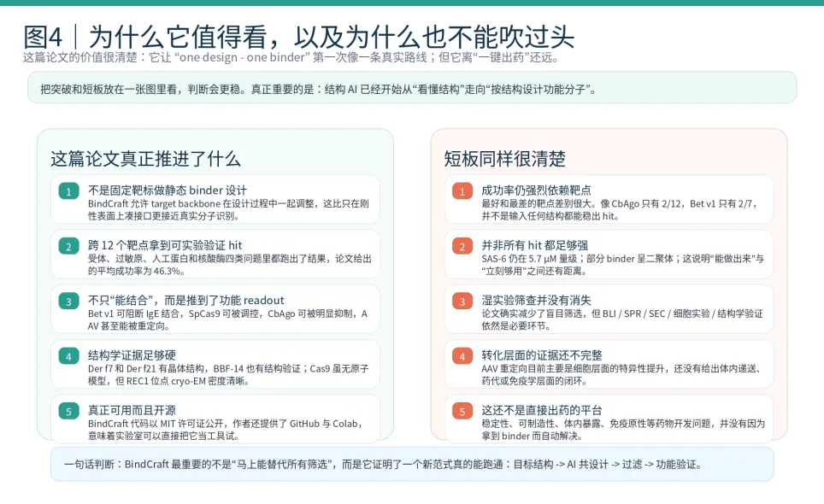Click card title '结构学证据足够硬'

pyautogui.click(x=132, y=355)
